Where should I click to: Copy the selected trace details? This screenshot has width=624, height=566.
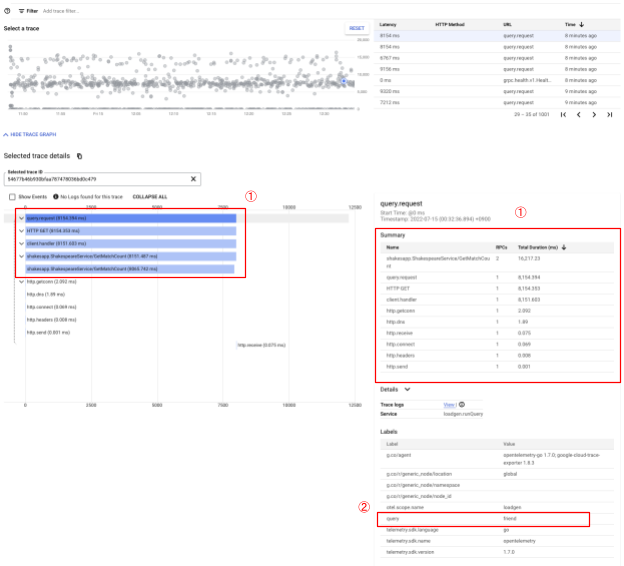tap(80, 156)
